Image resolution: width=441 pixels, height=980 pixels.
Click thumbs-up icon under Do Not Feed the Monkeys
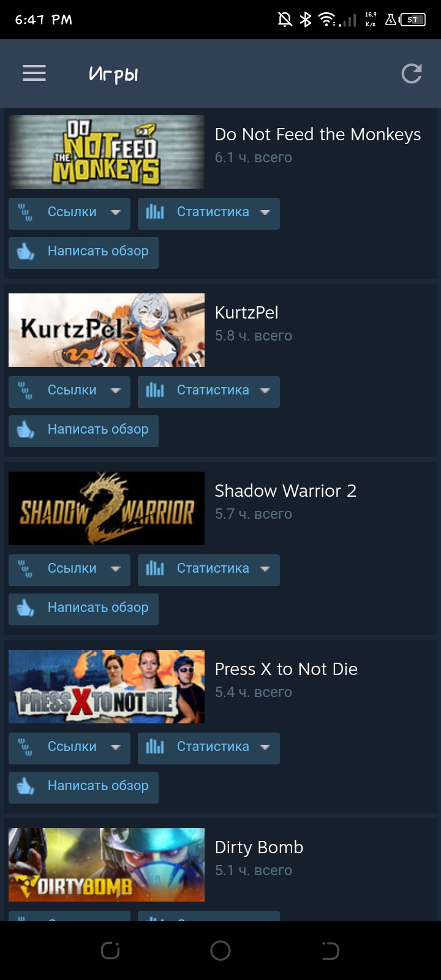click(x=26, y=251)
